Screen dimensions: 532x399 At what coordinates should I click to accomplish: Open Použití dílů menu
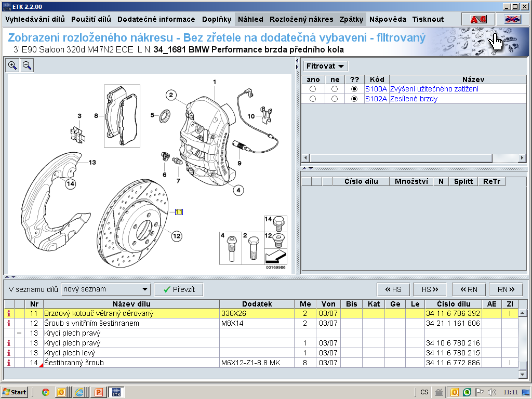click(x=91, y=19)
